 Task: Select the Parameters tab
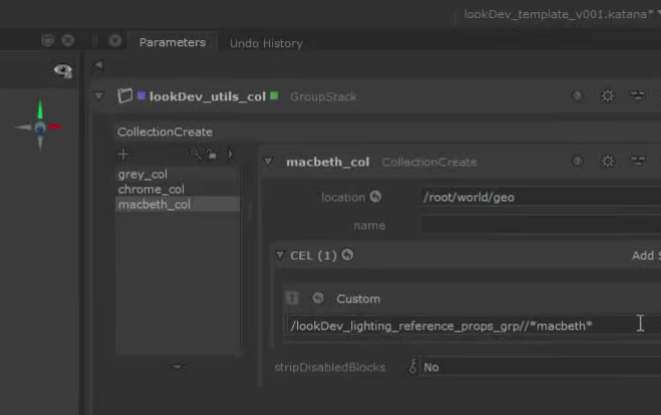coord(172,42)
